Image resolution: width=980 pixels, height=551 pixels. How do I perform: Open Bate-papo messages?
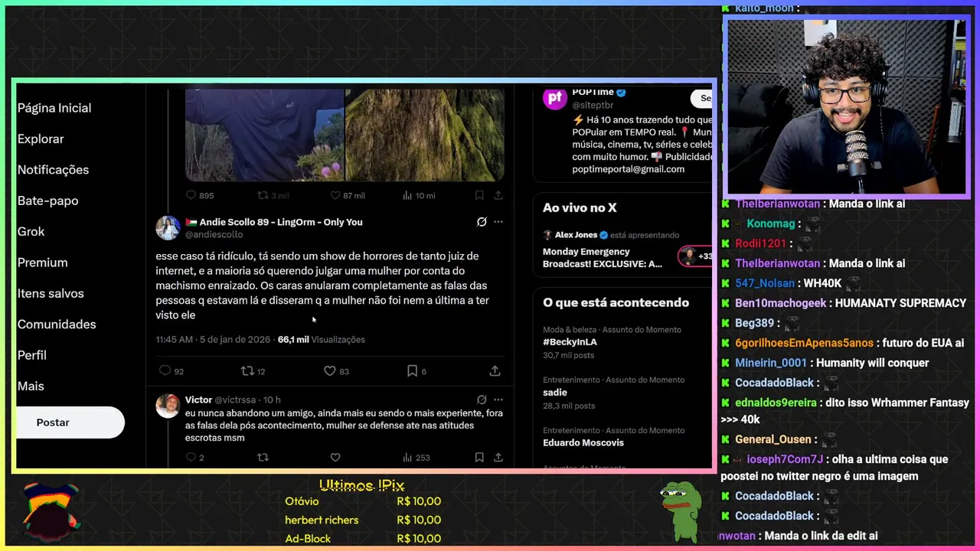pos(47,201)
